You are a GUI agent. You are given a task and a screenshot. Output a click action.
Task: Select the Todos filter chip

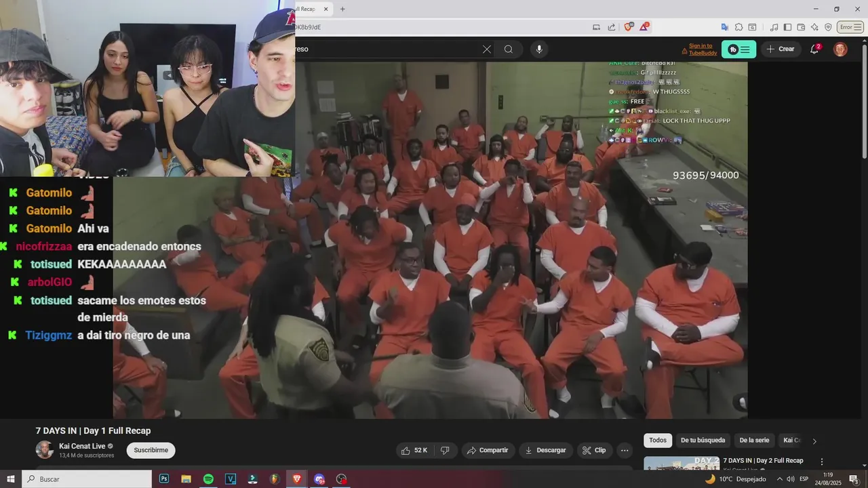[x=658, y=441]
